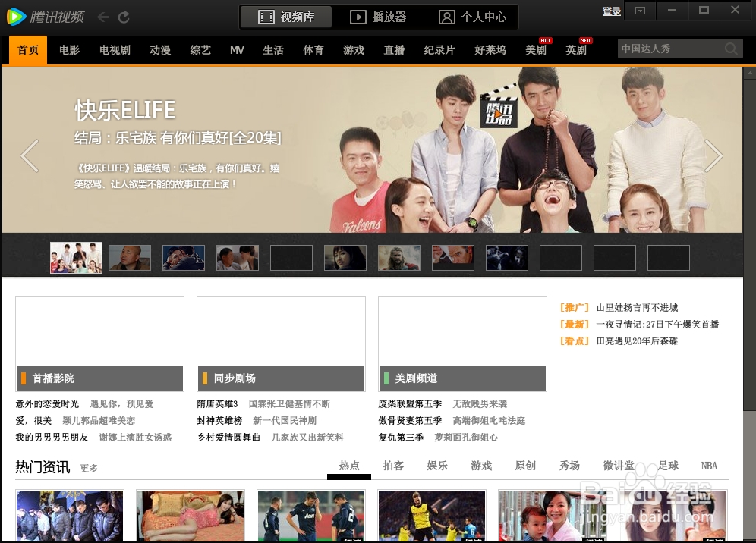This screenshot has height=543, width=756.
Task: Open the woman on bed news thumbnail
Action: coord(190,516)
